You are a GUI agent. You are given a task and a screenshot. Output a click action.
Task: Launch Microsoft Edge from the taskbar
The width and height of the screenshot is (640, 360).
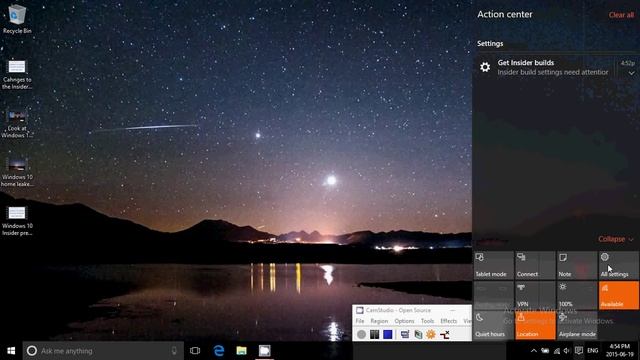tap(219, 351)
